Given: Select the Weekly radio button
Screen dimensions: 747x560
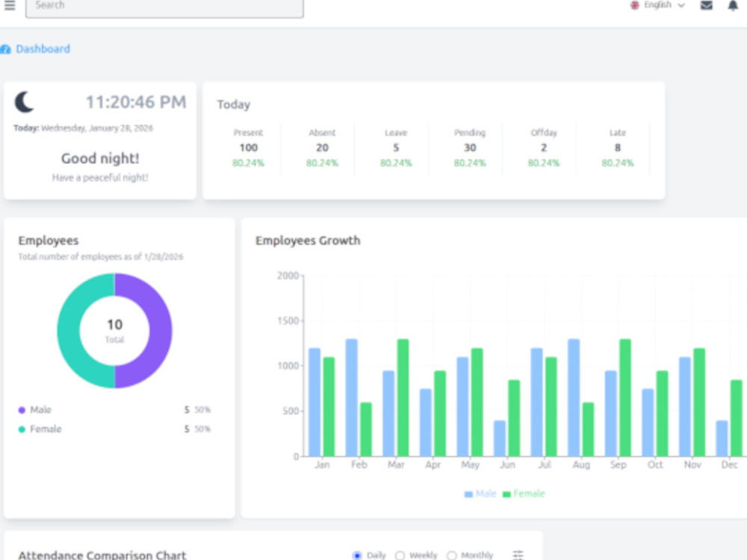Looking at the screenshot, I should (400, 556).
